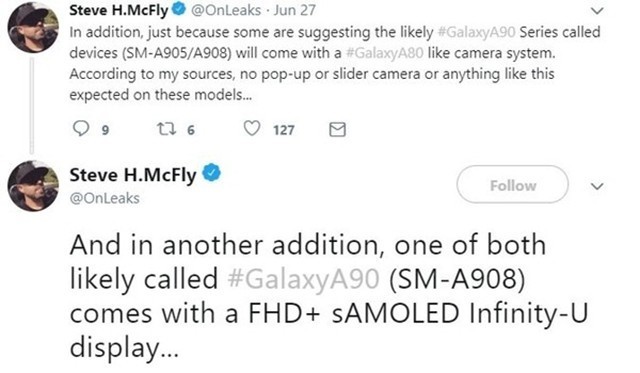640x373 pixels.
Task: Open the Jun 27 timestamp link
Action: click(x=295, y=10)
